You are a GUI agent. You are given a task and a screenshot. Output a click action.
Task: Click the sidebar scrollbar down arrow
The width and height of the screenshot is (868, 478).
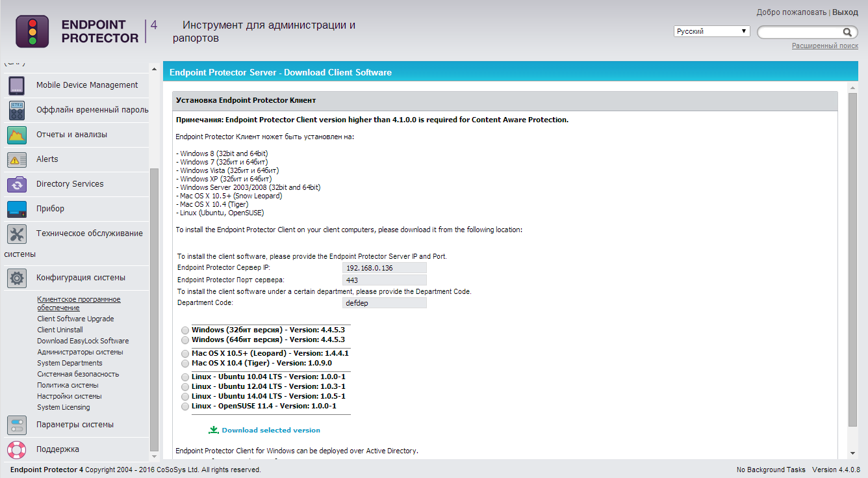(154, 455)
